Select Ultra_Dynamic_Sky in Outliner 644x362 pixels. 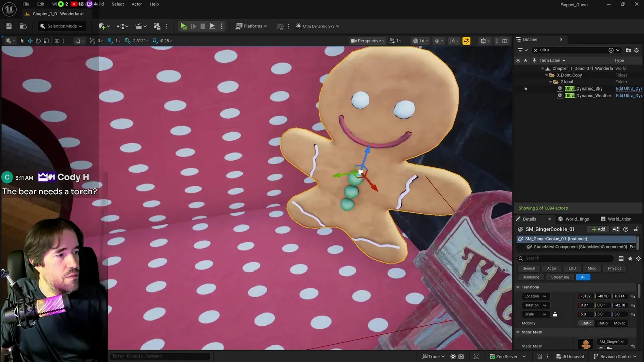pos(583,89)
